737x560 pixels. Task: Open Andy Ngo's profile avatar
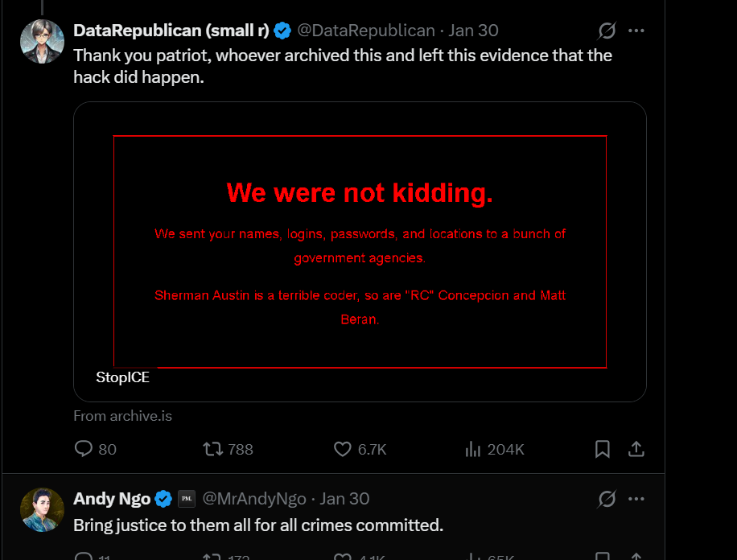(x=42, y=509)
